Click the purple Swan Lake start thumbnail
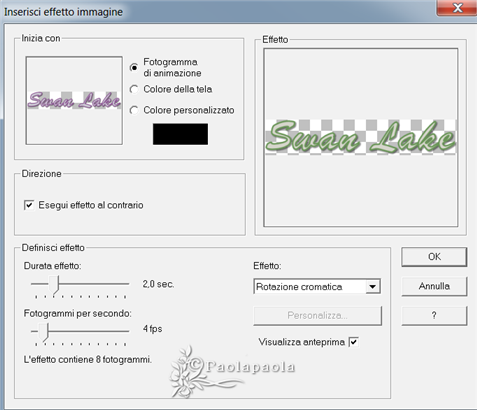Image resolution: width=477 pixels, height=410 pixels. coord(74,100)
